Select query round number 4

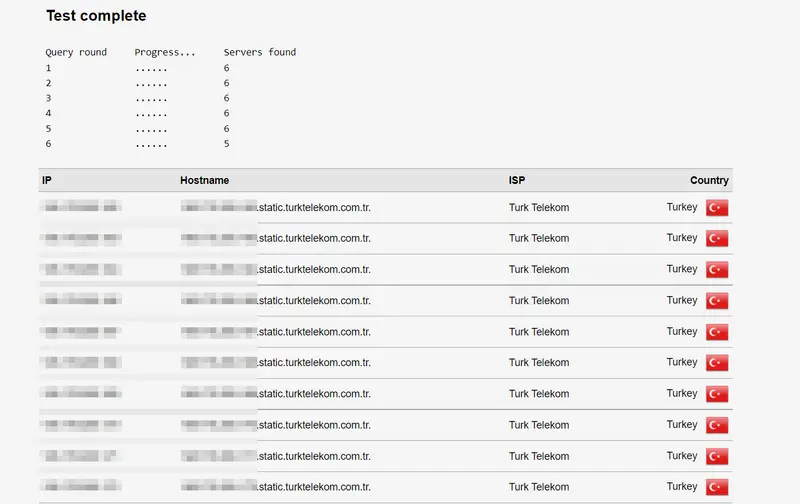48,113
